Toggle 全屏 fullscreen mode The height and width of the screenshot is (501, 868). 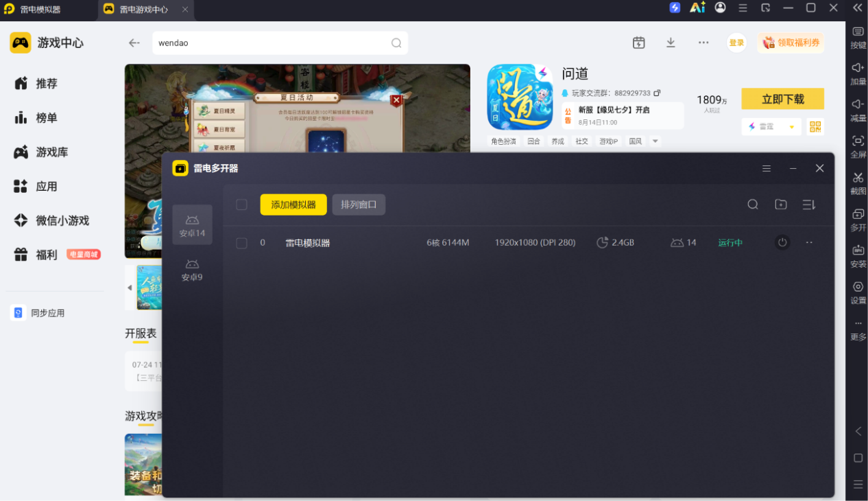pyautogui.click(x=858, y=147)
